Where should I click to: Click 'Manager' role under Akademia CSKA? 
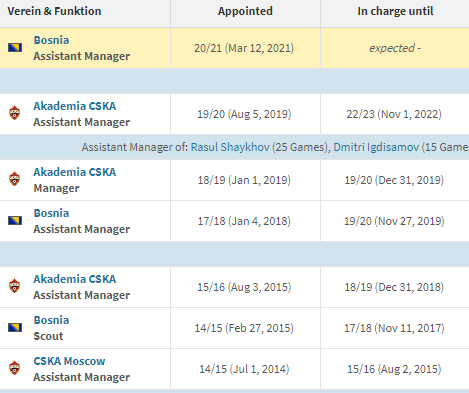pyautogui.click(x=57, y=188)
